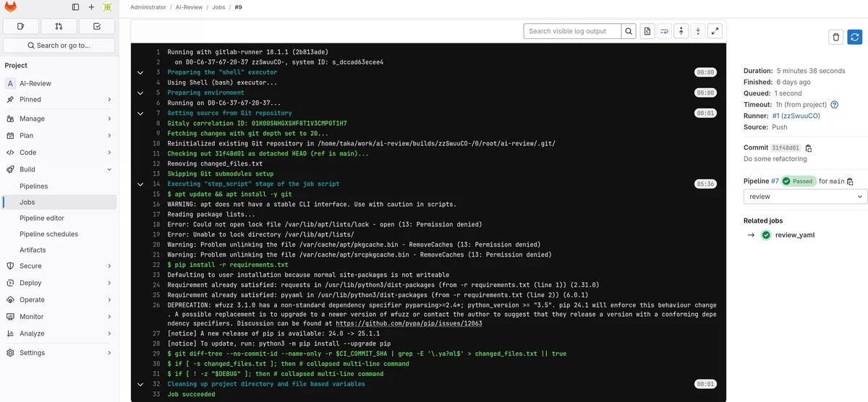Click the 'Job succeeded' log line
Screen dimensions: 868x402
[191, 394]
